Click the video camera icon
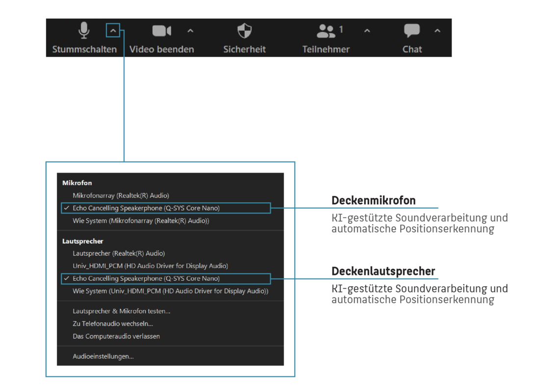Screen dimensions: 557x392 coord(161,31)
